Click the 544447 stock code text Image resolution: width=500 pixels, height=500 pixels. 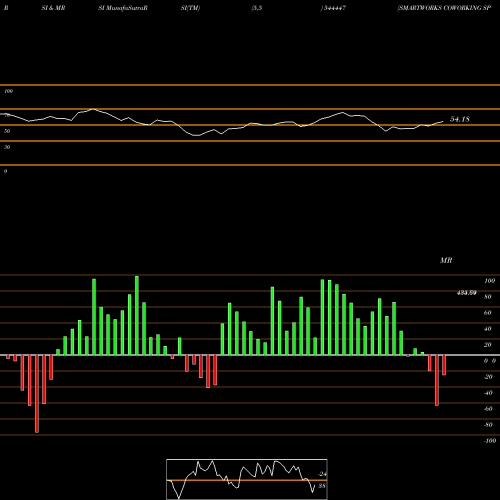tap(334, 8)
